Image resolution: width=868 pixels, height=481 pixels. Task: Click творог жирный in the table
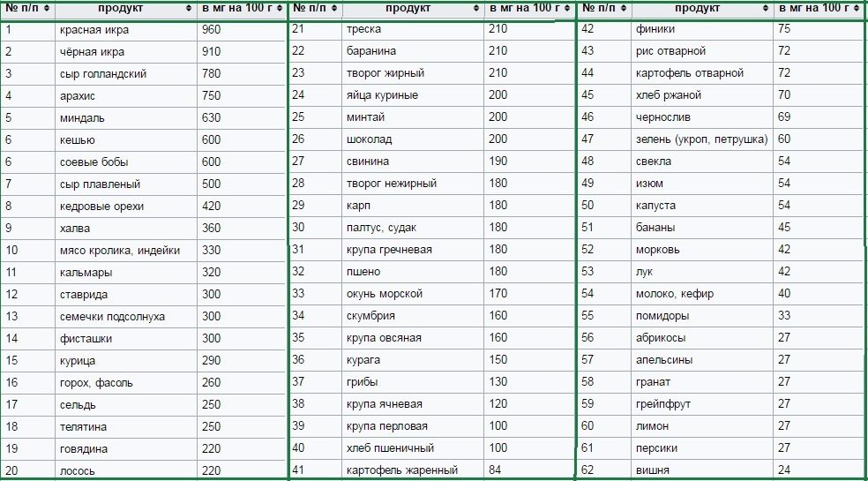click(x=413, y=73)
